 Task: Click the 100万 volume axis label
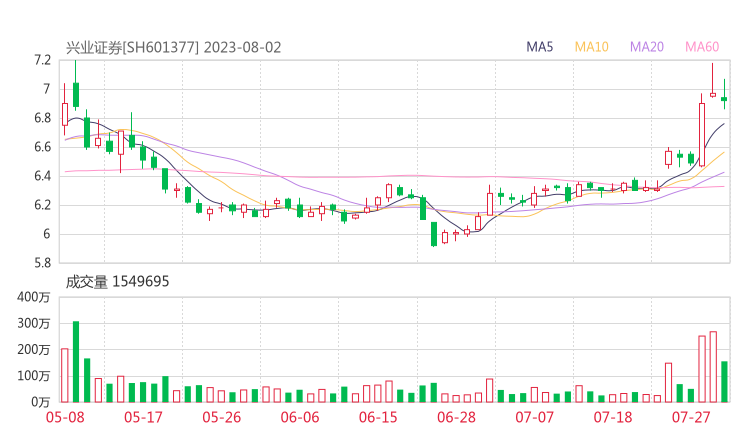pyautogui.click(x=34, y=376)
